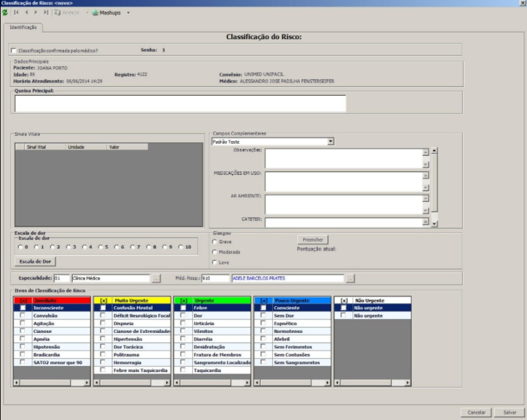The height and width of the screenshot is (420, 527).
Task: Check the Desidratação item
Action: (183, 347)
